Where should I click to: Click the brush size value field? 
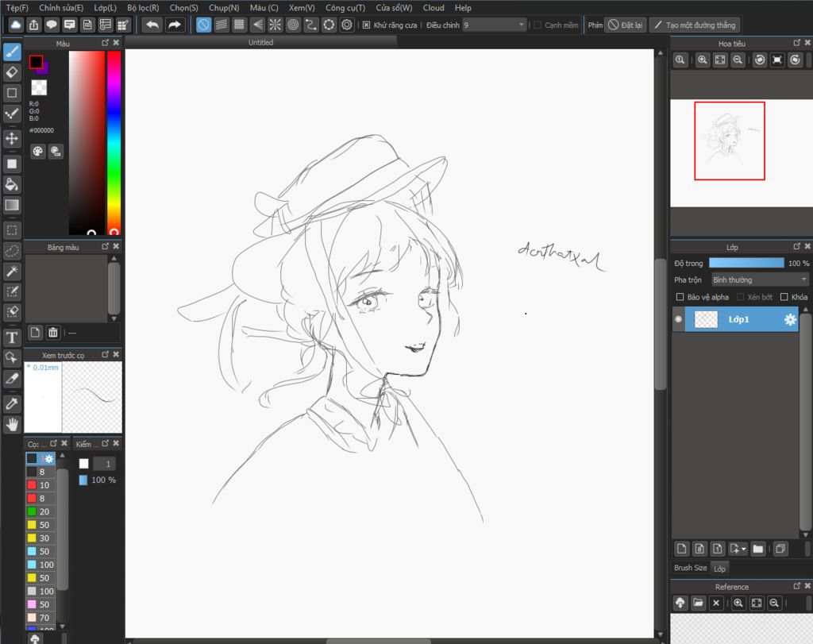click(x=104, y=464)
